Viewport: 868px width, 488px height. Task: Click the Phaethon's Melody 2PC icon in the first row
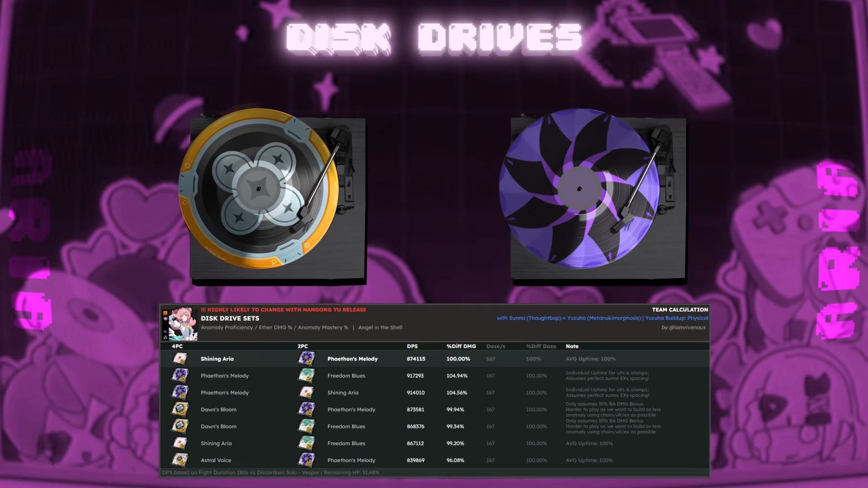[x=306, y=359]
